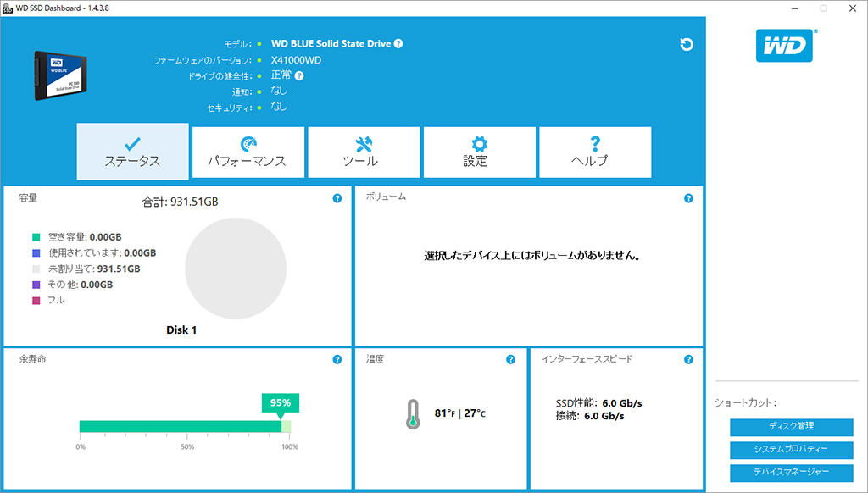
Task: Open help for 温度 panel
Action: coord(510,360)
